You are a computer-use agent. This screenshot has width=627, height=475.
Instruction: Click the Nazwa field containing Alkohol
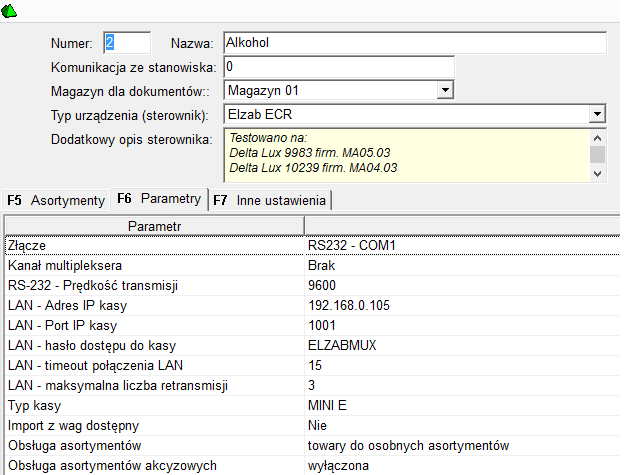point(415,43)
